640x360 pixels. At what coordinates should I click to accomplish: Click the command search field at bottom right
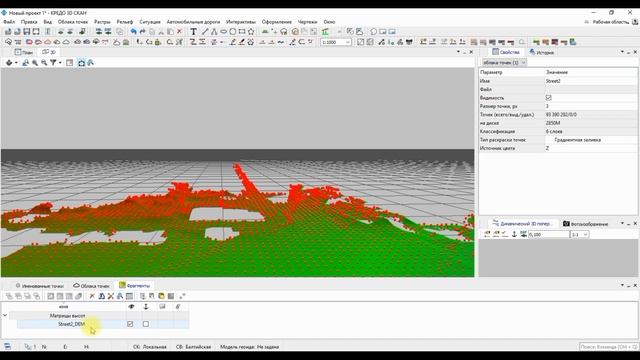[x=608, y=347]
